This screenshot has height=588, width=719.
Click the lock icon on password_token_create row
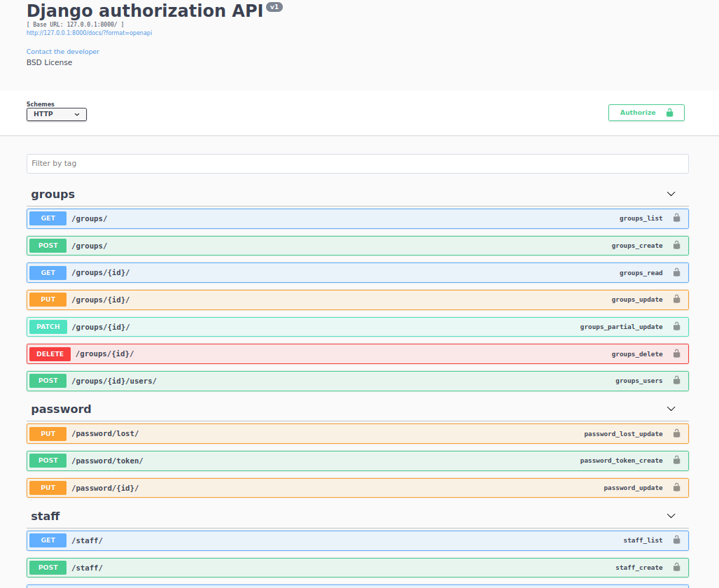pyautogui.click(x=676, y=460)
